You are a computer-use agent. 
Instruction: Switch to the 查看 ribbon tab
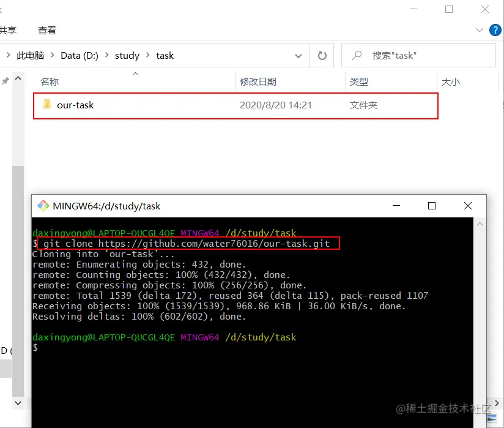(x=46, y=29)
